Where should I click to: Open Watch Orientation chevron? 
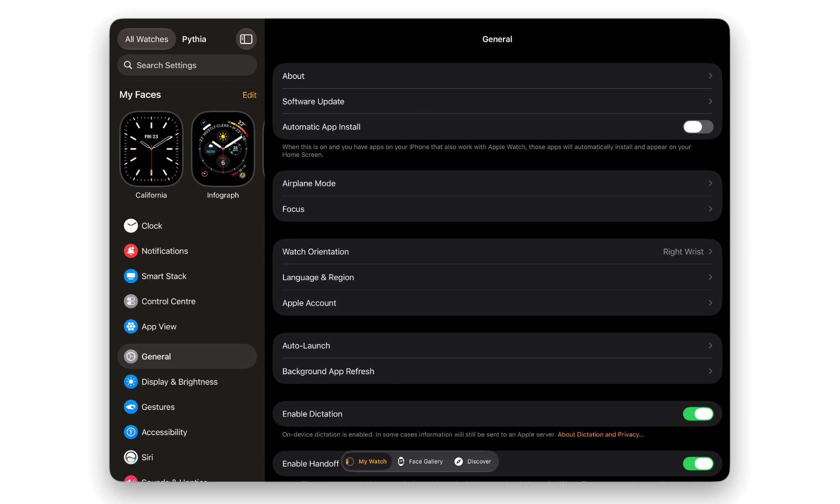(x=710, y=252)
